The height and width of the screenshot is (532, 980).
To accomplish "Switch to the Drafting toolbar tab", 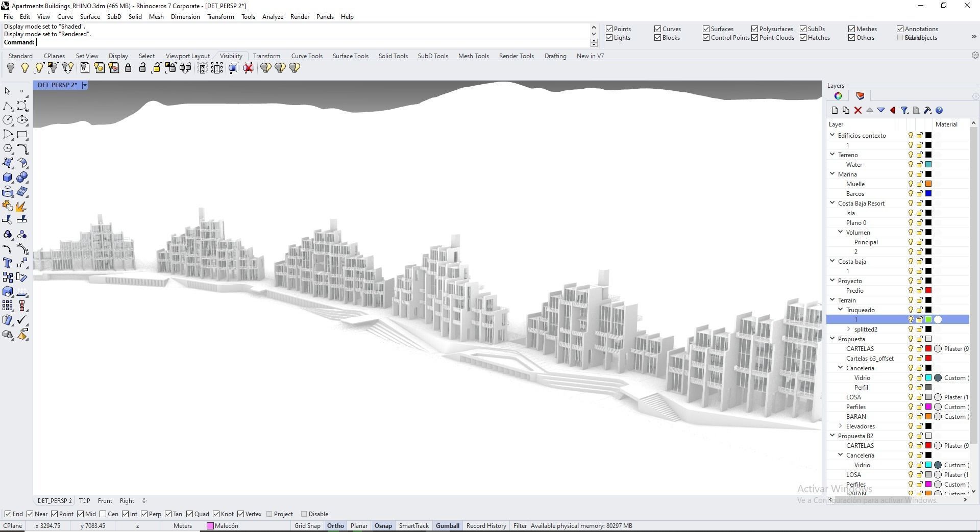I will 555,56.
